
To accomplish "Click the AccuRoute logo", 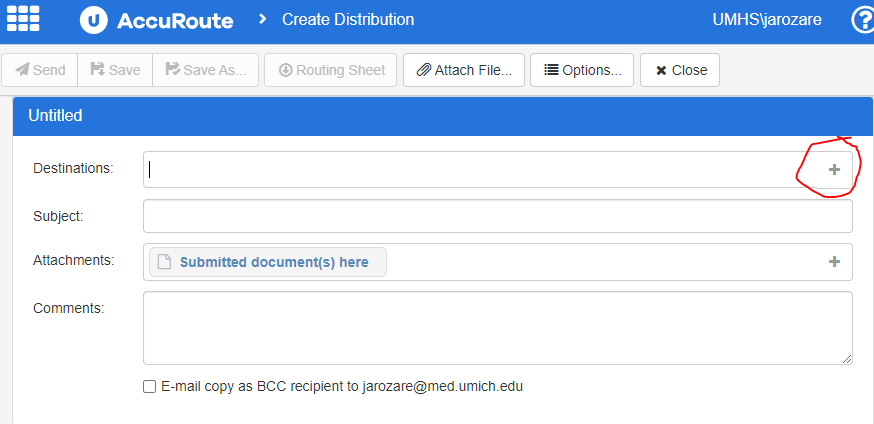I will [x=159, y=19].
